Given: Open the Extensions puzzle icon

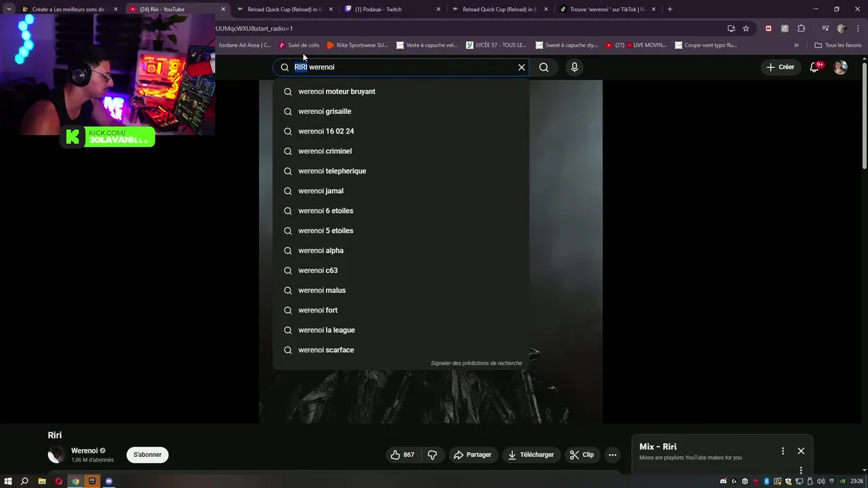Looking at the screenshot, I should pos(801,28).
